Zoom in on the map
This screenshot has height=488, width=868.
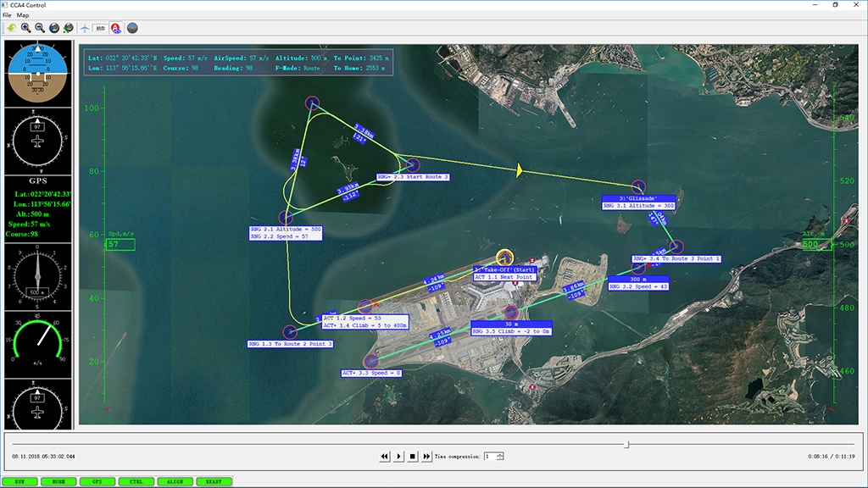click(25, 28)
